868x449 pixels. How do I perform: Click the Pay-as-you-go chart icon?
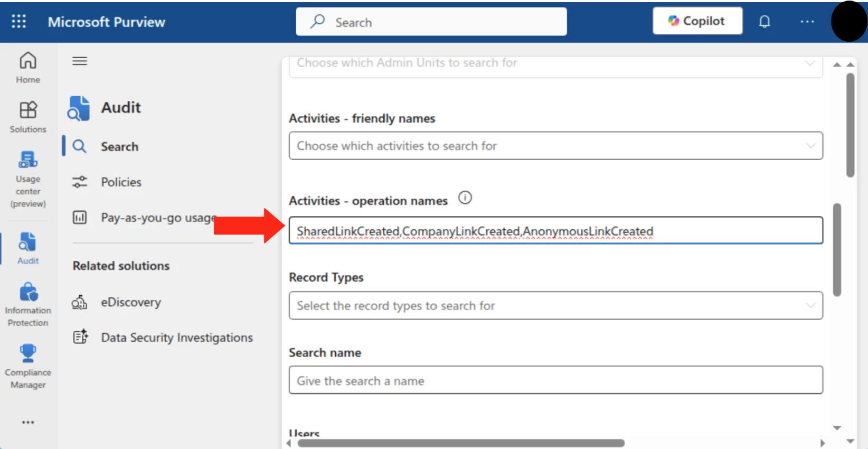[x=80, y=218]
